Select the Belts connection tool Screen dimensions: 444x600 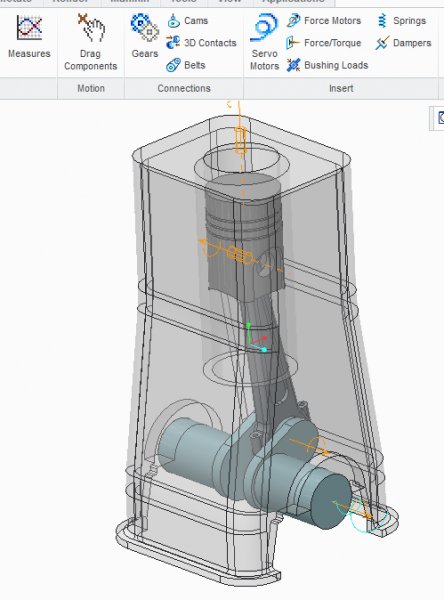tap(186, 65)
